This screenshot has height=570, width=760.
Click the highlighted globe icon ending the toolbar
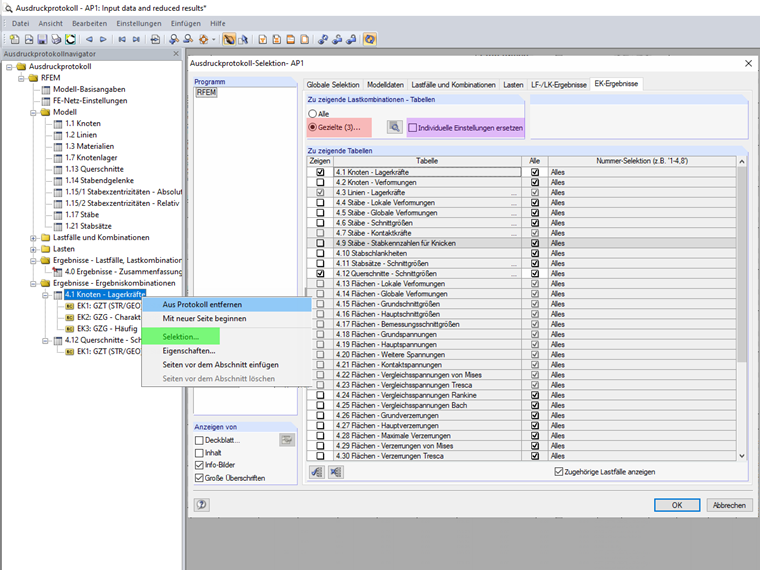click(x=370, y=39)
